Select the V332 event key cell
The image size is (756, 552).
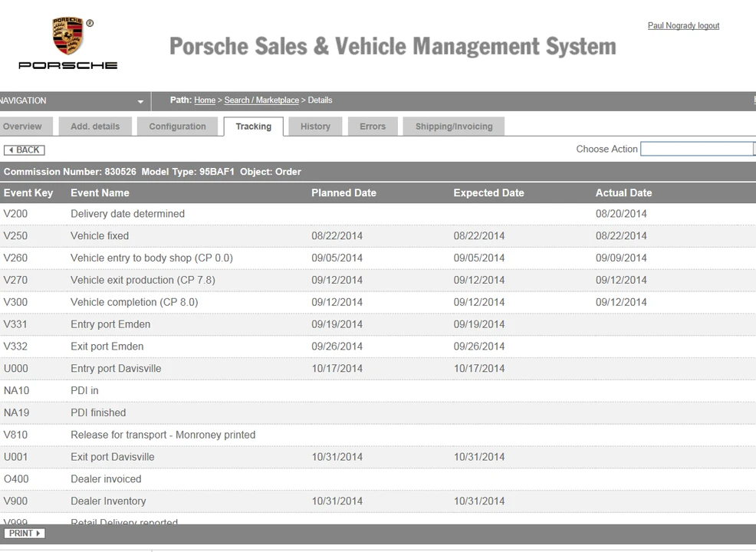click(x=15, y=347)
